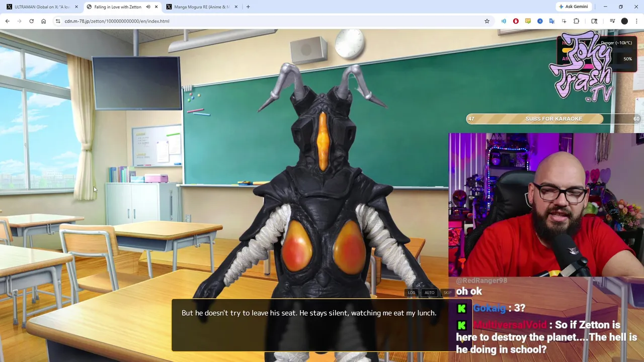Viewport: 644px width, 362px height.
Task: Open the browser home page
Action: (43, 21)
